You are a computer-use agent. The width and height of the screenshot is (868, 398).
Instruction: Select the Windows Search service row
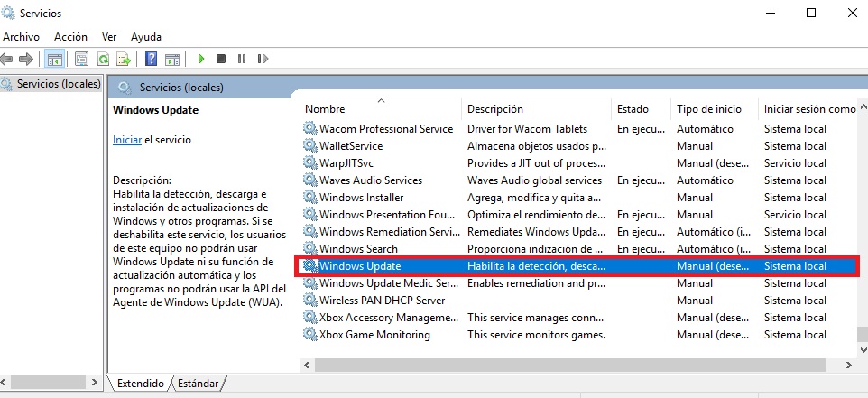pyautogui.click(x=358, y=249)
